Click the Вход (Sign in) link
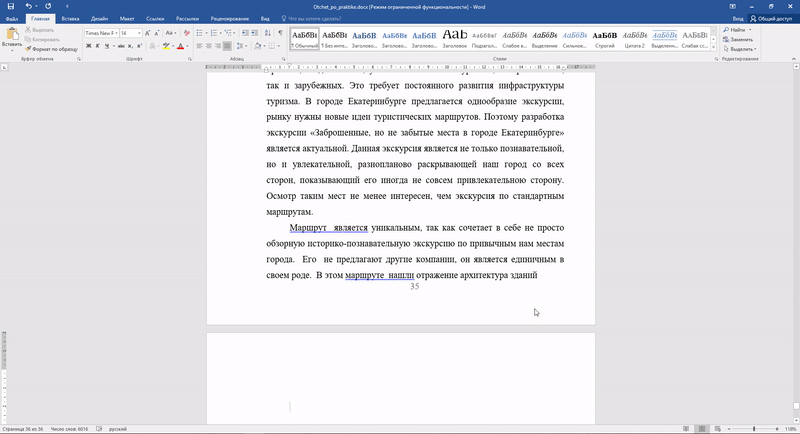 point(738,19)
